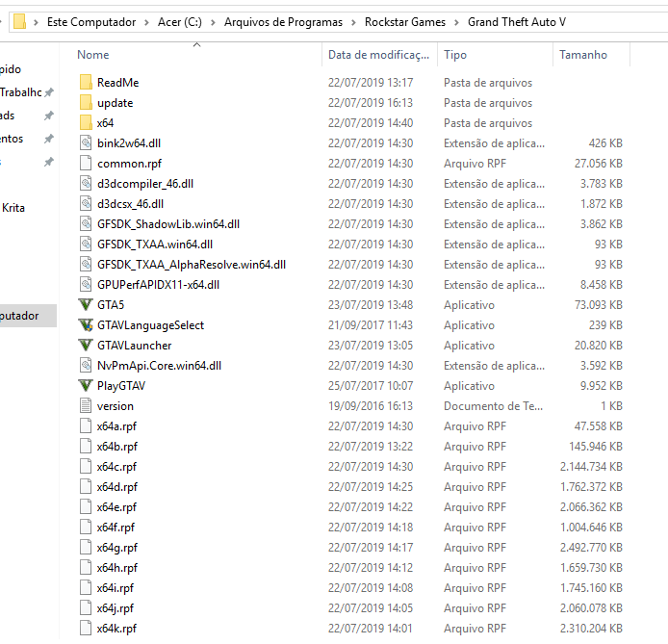Click the 21/09/2017 11:43 modification date

pyautogui.click(x=371, y=325)
